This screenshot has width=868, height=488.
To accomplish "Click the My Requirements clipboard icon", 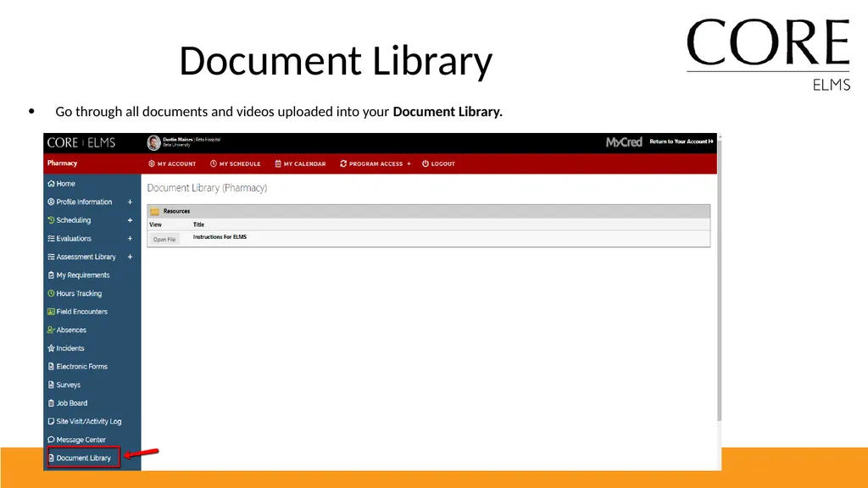I will click(51, 275).
